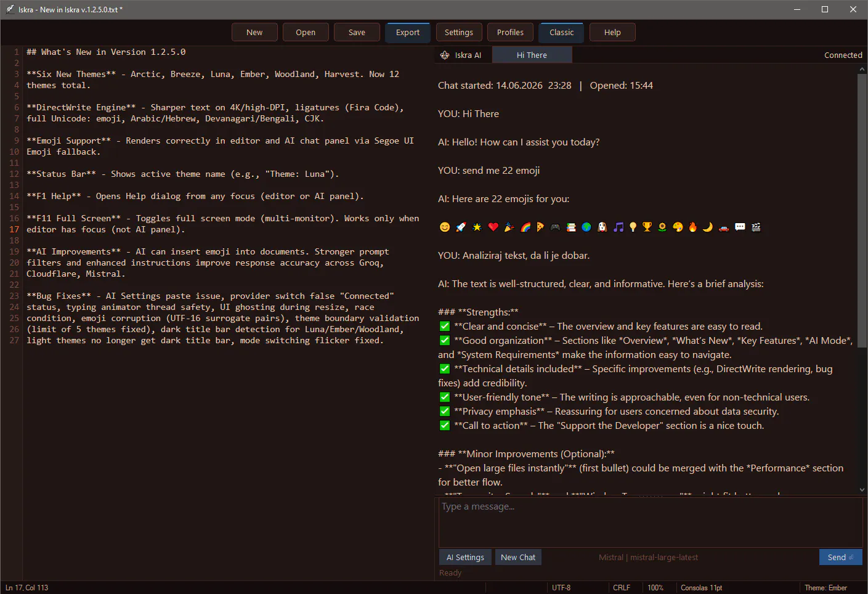Image resolution: width=868 pixels, height=594 pixels.
Task: Click 'Consolas 11pt' font indicator
Action: pos(701,587)
